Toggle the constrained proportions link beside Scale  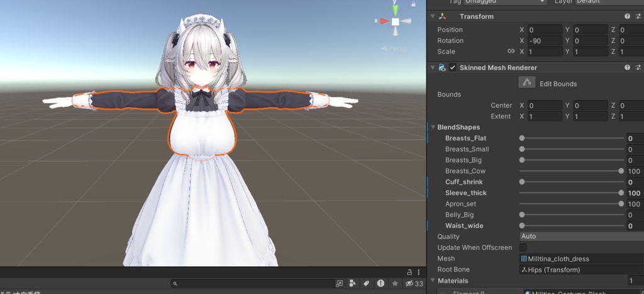[x=511, y=52]
